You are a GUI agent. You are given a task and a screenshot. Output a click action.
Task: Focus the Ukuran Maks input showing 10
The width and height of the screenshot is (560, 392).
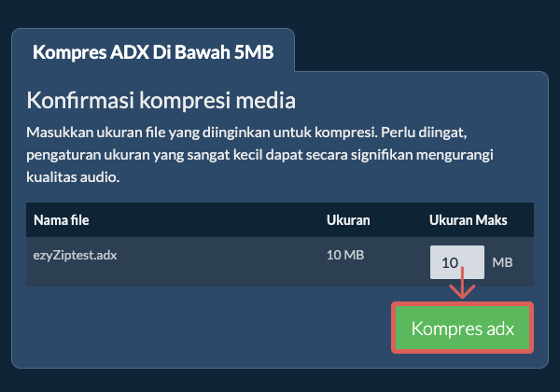coord(457,262)
